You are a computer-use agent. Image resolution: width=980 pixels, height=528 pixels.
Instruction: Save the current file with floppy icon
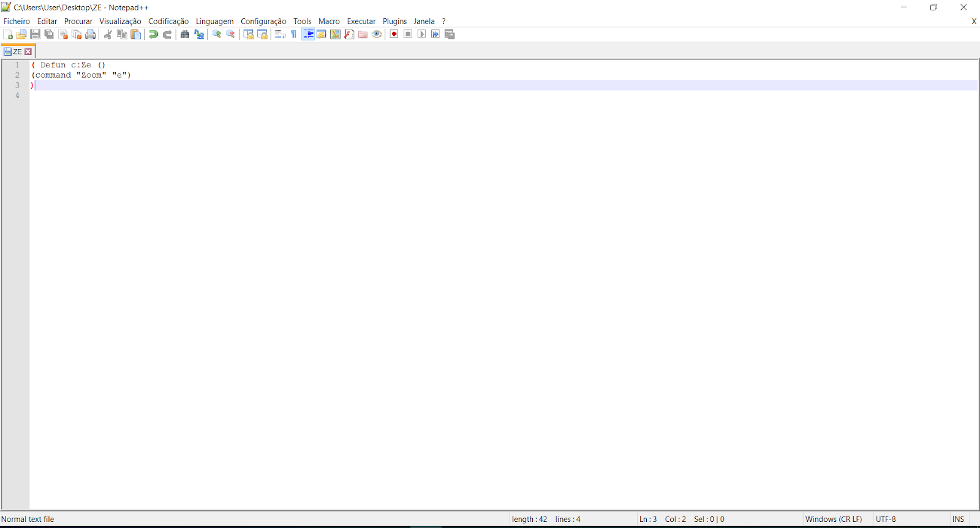[x=35, y=34]
